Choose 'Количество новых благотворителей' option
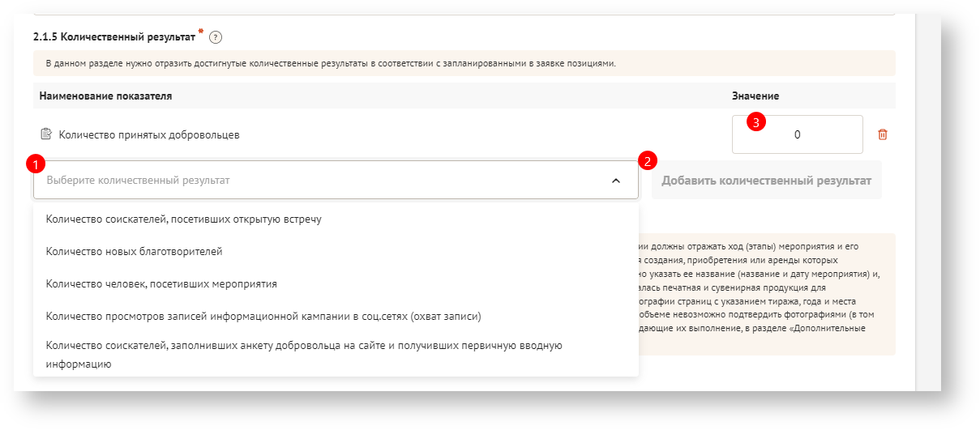 click(135, 252)
